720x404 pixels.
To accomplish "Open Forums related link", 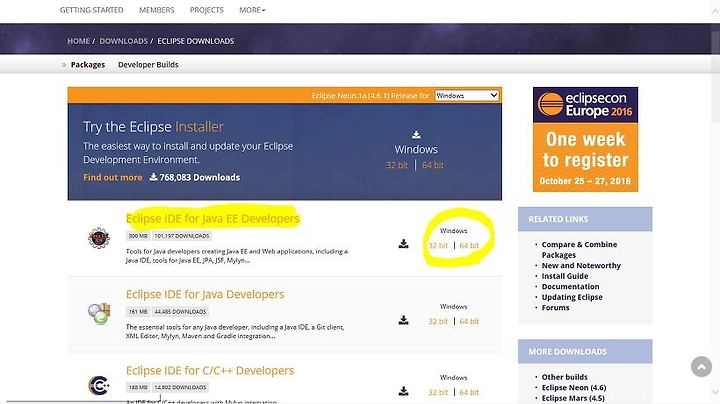I will pyautogui.click(x=555, y=308).
